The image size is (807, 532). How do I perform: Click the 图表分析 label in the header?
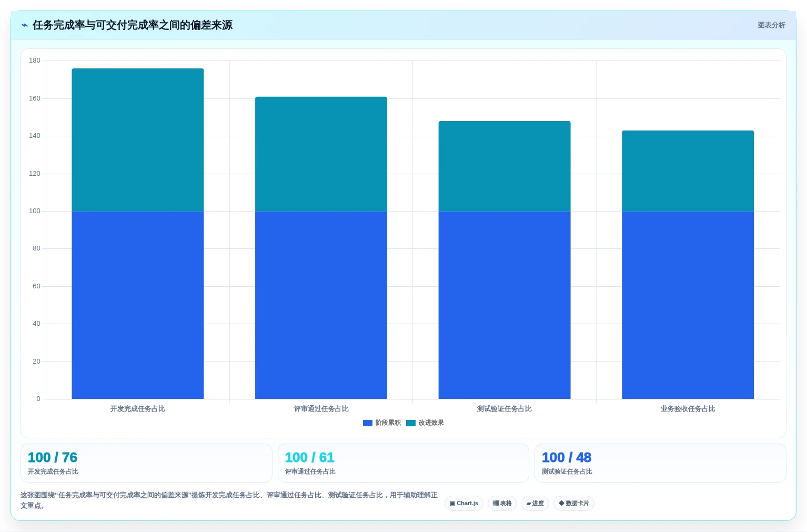pos(771,25)
